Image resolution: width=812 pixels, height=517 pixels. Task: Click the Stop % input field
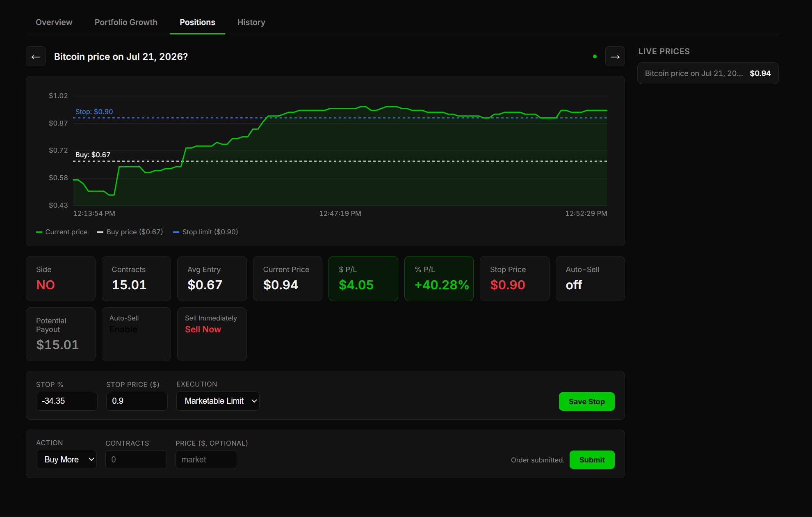point(67,401)
